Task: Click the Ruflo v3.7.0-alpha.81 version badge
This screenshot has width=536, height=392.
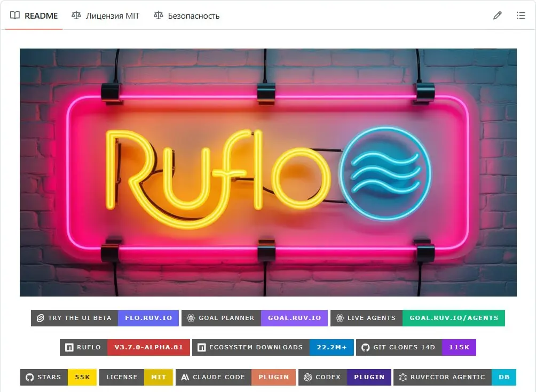Action: pos(125,347)
